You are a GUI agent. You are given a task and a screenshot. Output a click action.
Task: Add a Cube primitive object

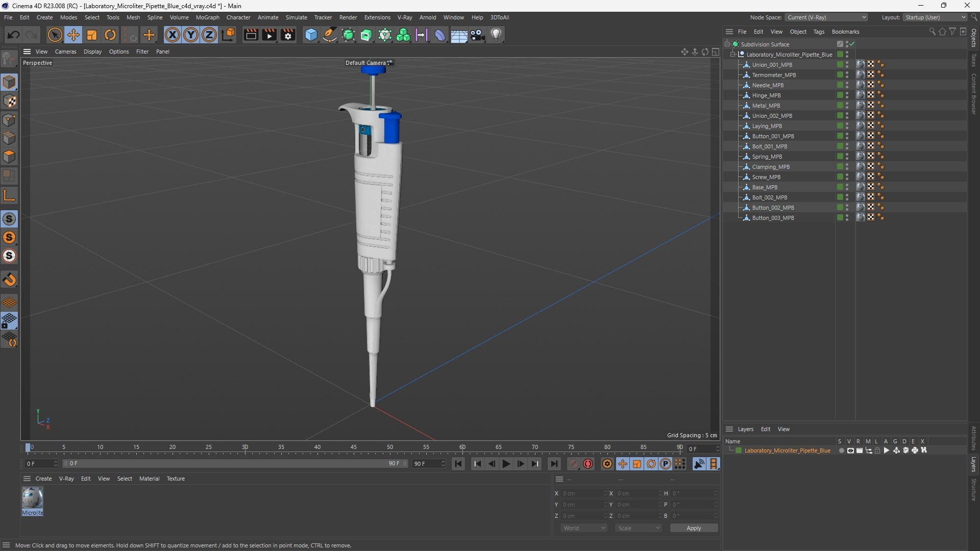point(311,35)
